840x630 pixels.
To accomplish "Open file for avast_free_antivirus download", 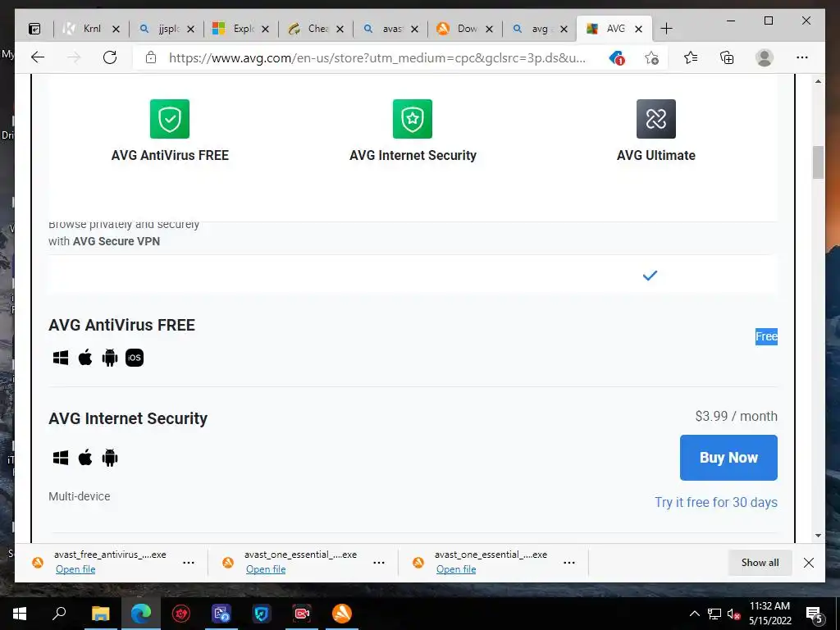I will [x=75, y=569].
